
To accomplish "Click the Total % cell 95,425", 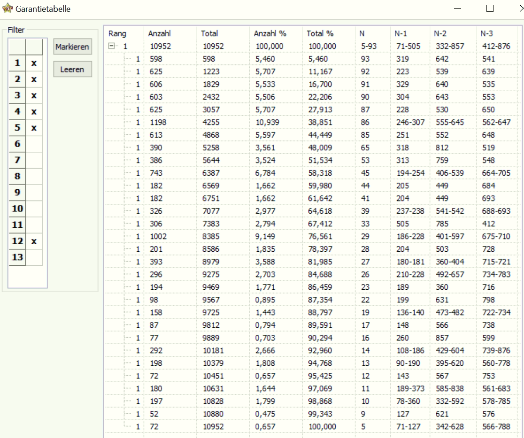I will coord(320,376).
